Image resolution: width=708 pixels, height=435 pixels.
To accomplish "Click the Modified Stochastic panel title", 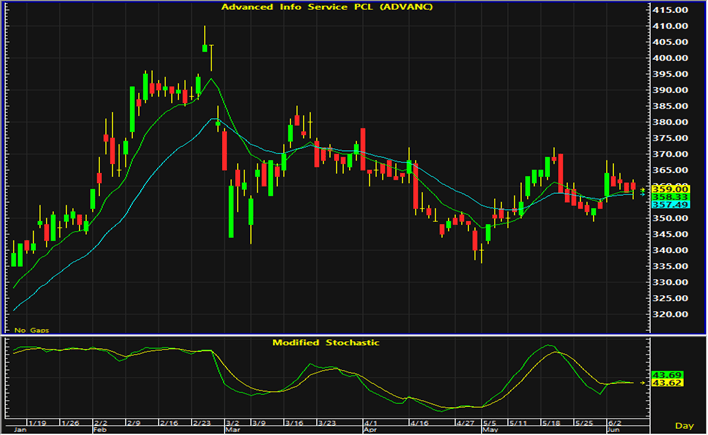I will (x=326, y=342).
